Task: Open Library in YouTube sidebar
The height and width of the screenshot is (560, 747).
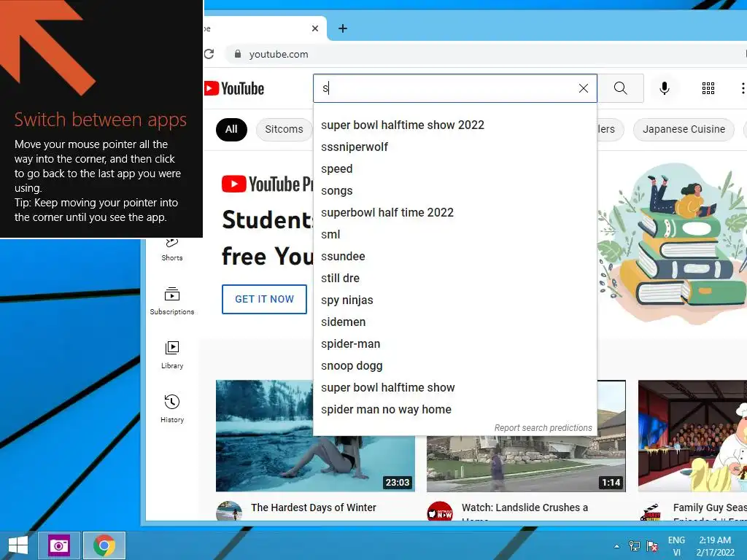Action: click(172, 355)
